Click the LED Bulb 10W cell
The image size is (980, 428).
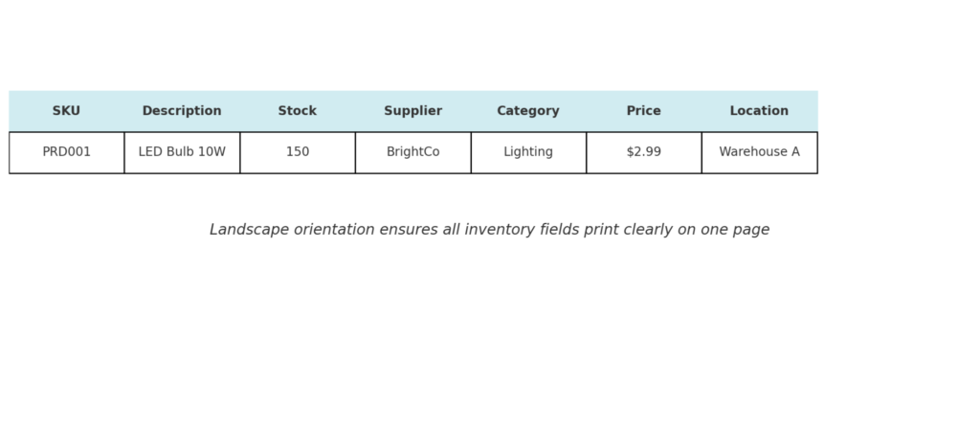[x=182, y=152]
